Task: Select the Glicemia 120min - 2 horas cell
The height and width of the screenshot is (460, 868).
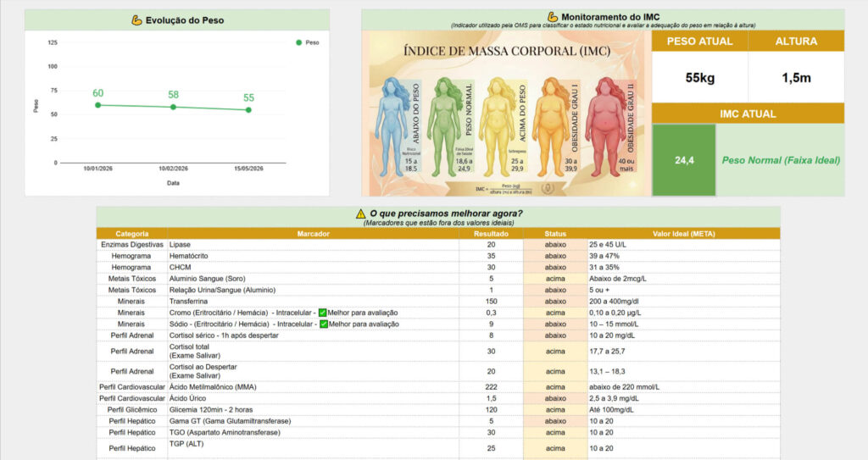Action: pyautogui.click(x=314, y=410)
